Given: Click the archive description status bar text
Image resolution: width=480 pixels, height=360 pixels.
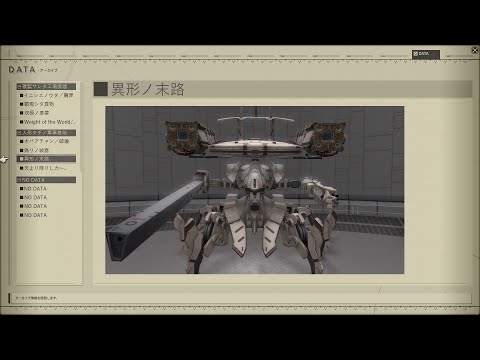Looking at the screenshot, I should [x=37, y=298].
